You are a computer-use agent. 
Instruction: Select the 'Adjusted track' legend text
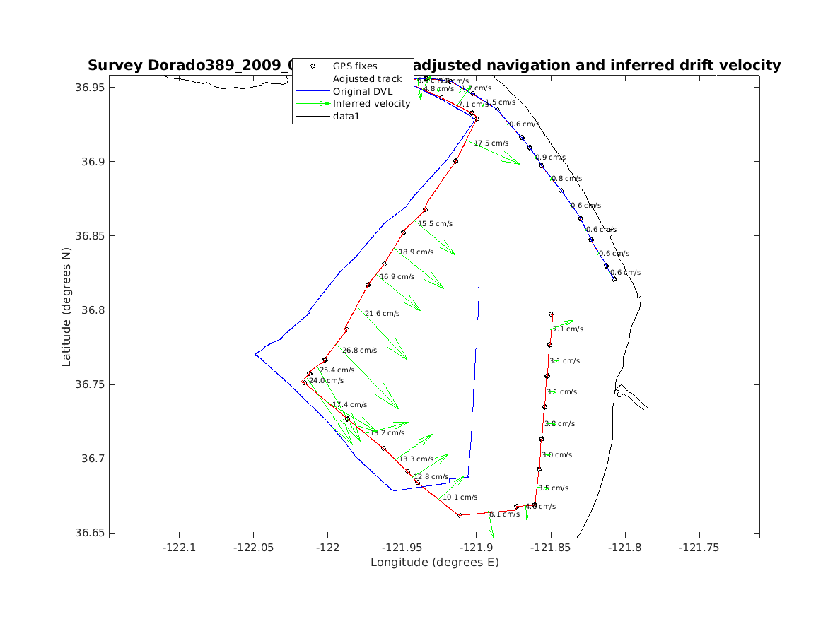pos(367,78)
